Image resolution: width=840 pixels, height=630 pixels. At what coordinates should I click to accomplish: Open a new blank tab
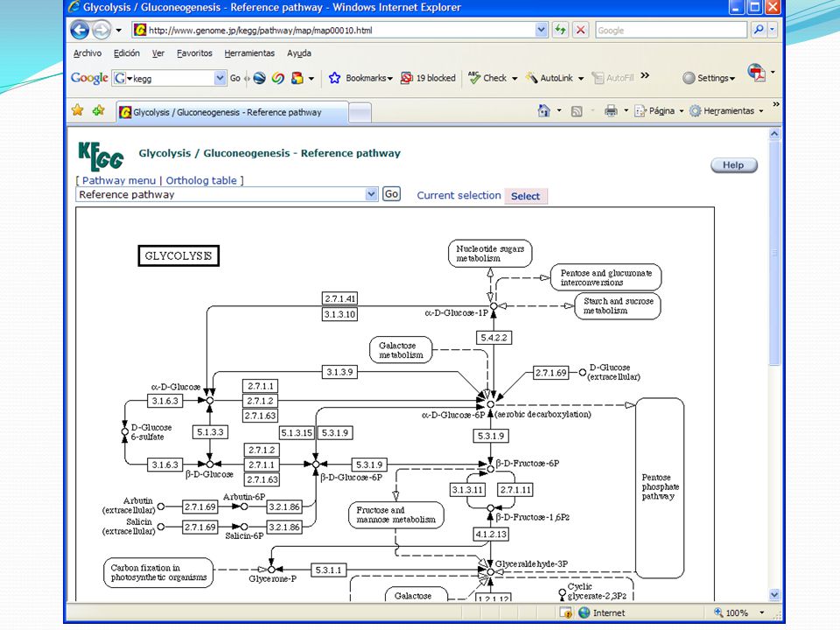[x=360, y=113]
